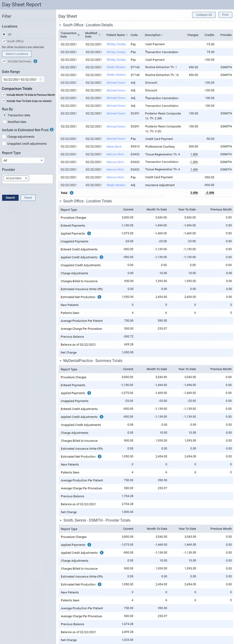Image resolution: width=234 pixels, height=644 pixels.
Task: Sort by the Patient Name column arrows
Action: pos(127,35)
